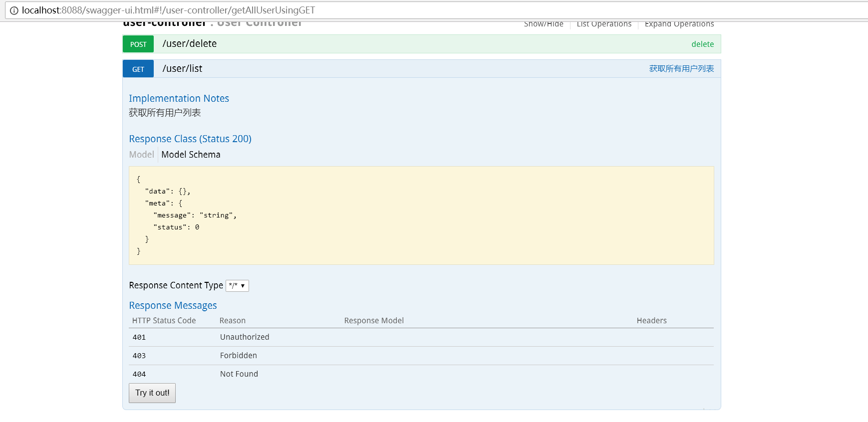This screenshot has height=422, width=868.
Task: Click the POST method badge for /user/delete
Action: pyautogui.click(x=138, y=44)
